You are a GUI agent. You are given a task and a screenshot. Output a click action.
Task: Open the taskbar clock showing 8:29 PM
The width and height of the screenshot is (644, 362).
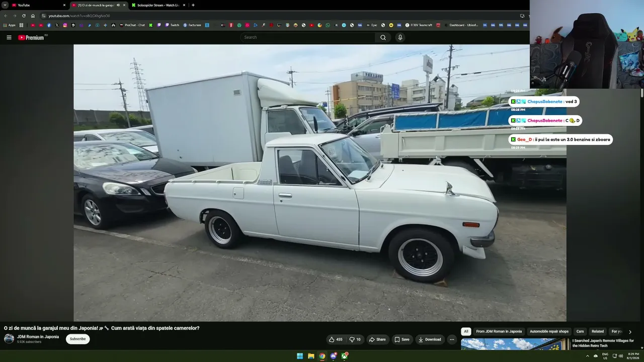tap(633, 356)
